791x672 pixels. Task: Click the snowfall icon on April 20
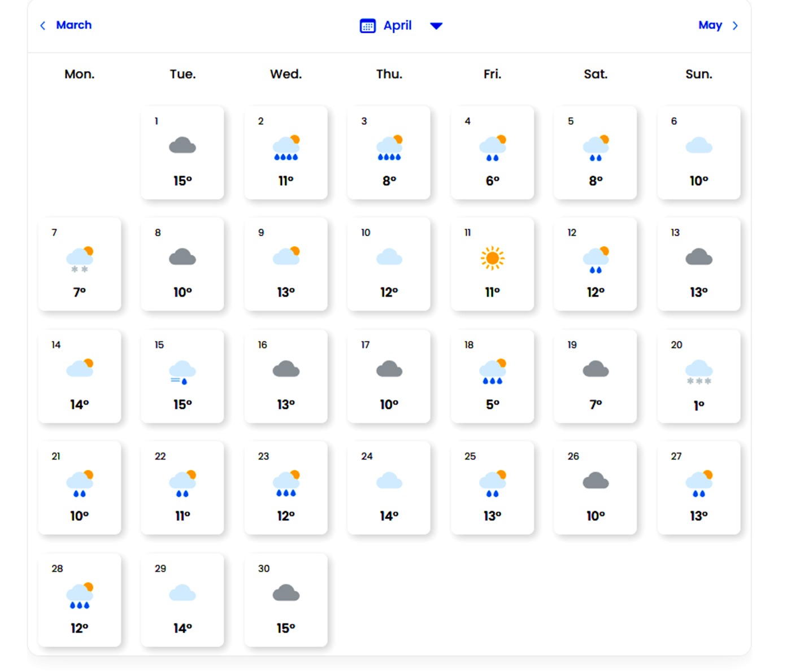click(x=699, y=372)
